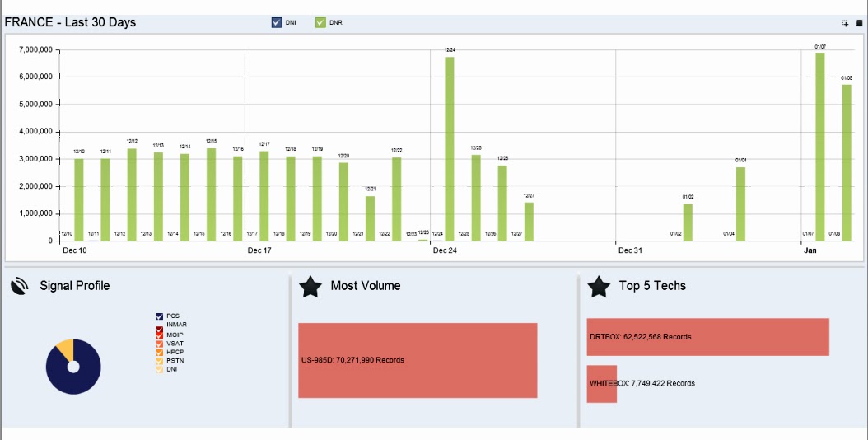Select the DRTBOX records bar
The height and width of the screenshot is (440, 868).
tap(708, 337)
